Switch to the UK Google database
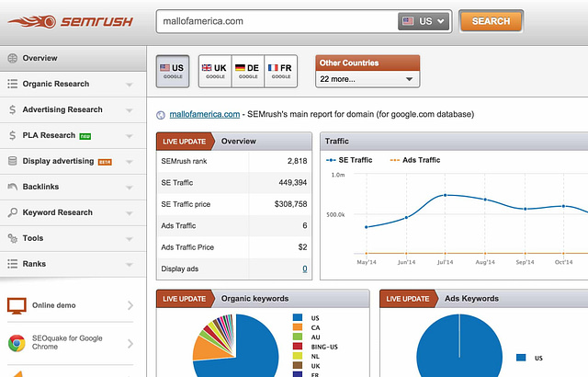The height and width of the screenshot is (377, 588). coord(215,72)
